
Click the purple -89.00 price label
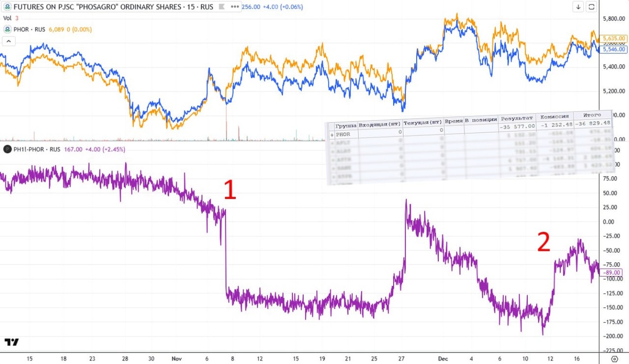click(x=612, y=272)
